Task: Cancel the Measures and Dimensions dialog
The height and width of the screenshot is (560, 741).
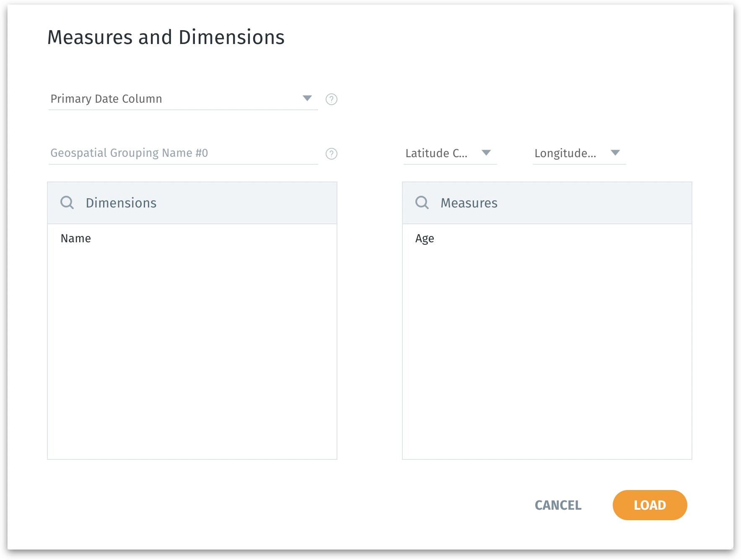Action: 558,505
